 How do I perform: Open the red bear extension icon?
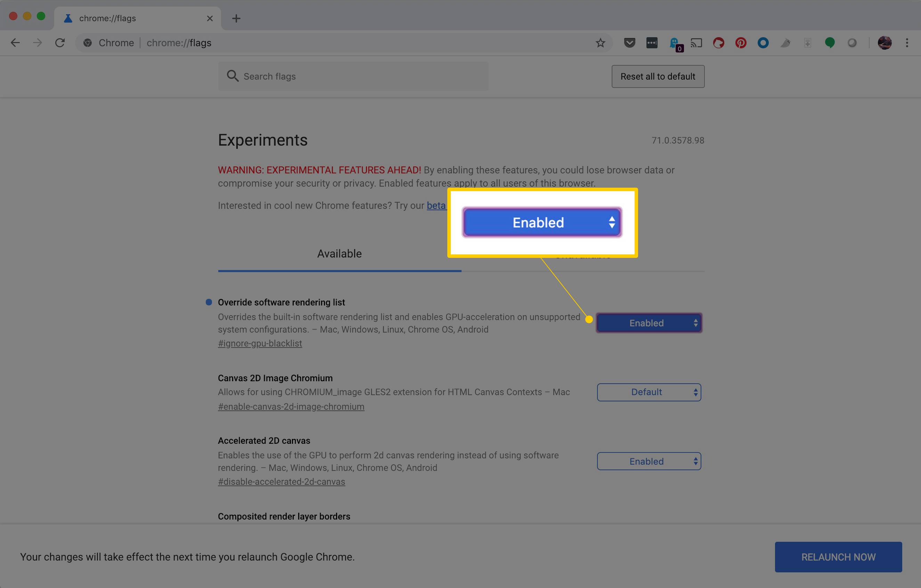[x=719, y=43]
